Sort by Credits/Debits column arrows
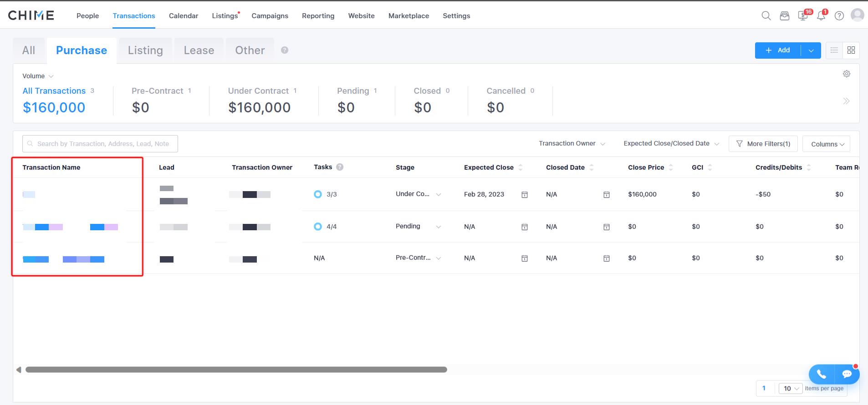 [809, 167]
